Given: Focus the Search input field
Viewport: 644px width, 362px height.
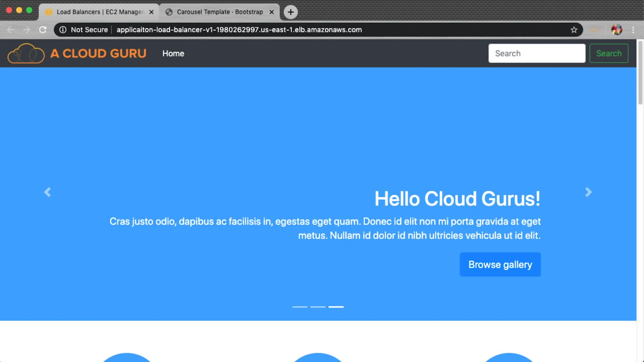Looking at the screenshot, I should tap(537, 53).
